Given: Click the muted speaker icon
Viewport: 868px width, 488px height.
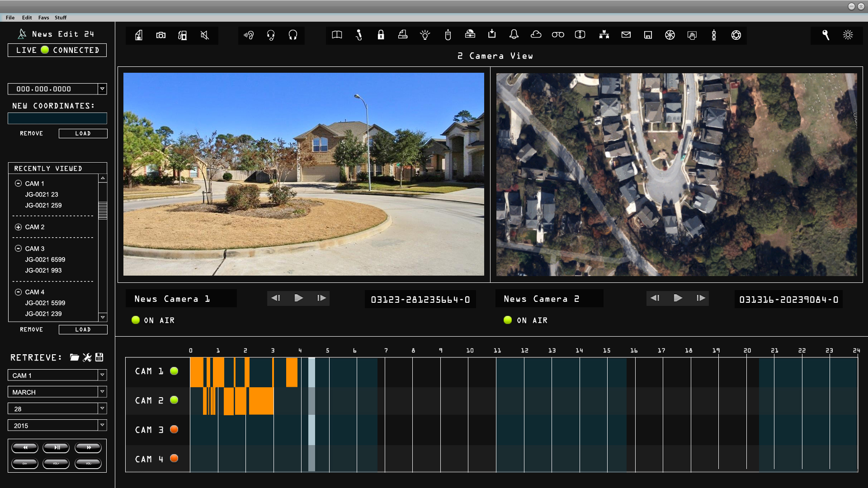Looking at the screenshot, I should coord(205,35).
